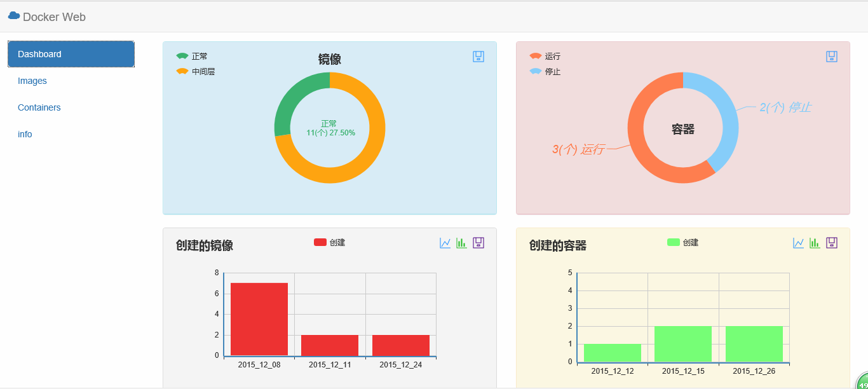
Task: Click the 2015_12_15 axis label
Action: pyautogui.click(x=683, y=371)
